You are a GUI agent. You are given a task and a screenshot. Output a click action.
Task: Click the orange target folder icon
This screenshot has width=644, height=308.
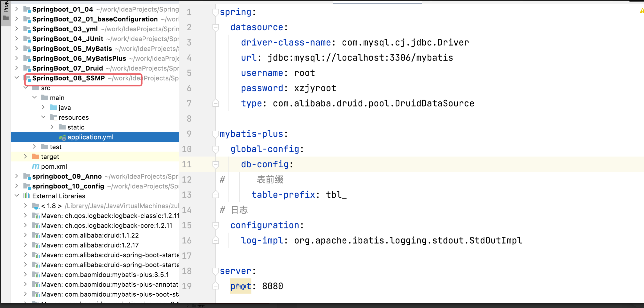pyautogui.click(x=36, y=156)
